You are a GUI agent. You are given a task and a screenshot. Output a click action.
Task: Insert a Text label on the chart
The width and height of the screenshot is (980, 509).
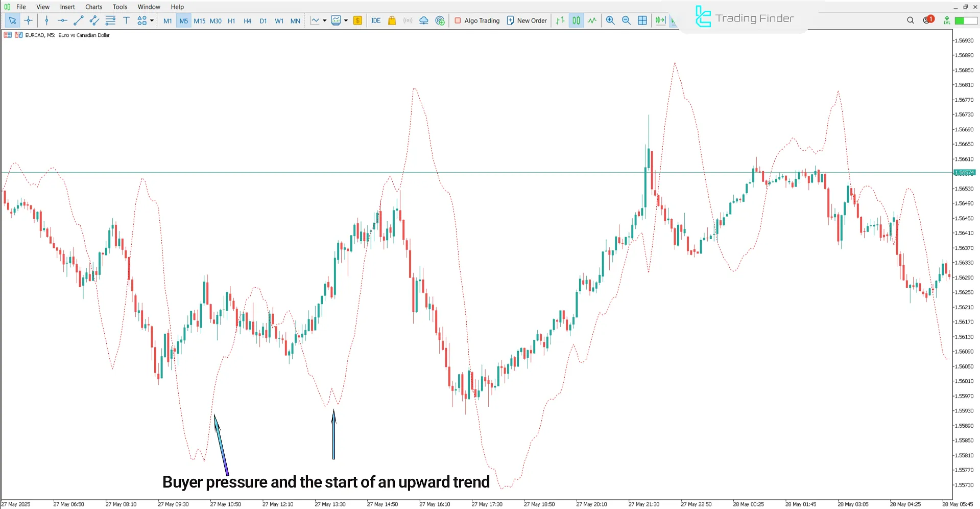click(126, 20)
